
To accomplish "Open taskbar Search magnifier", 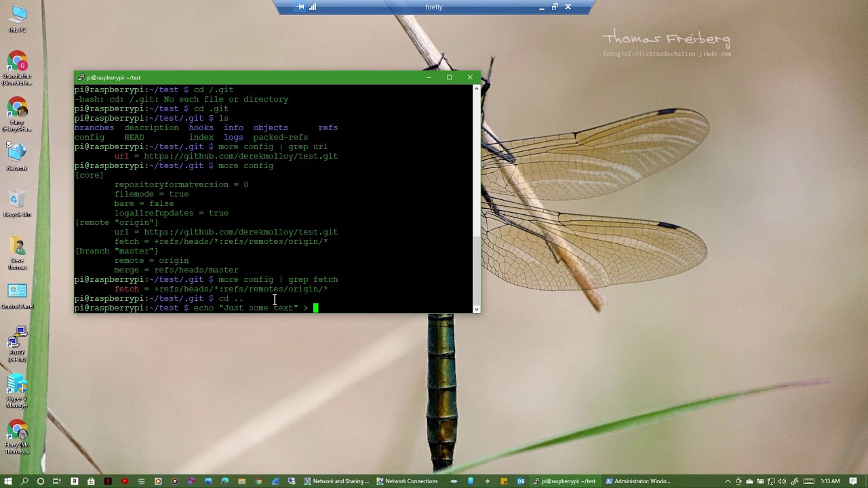I will pyautogui.click(x=24, y=481).
